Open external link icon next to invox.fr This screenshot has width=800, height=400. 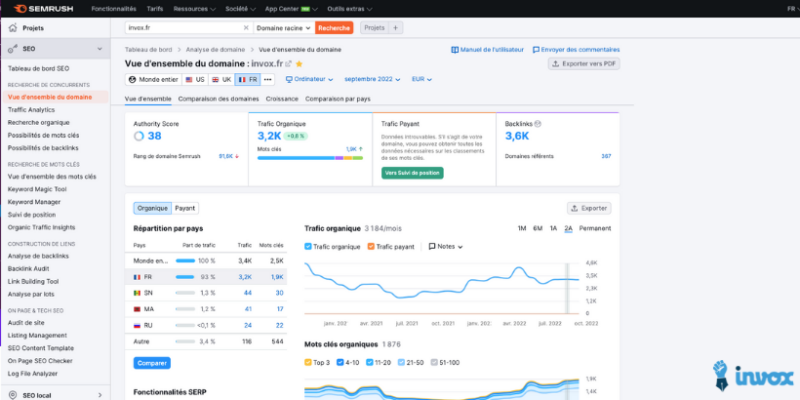coord(288,64)
